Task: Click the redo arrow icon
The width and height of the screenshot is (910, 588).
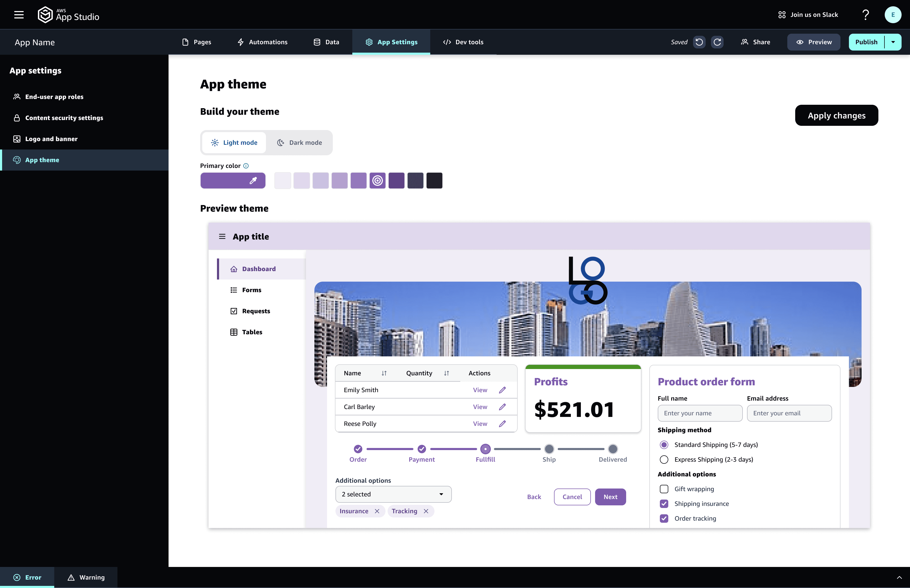Action: (717, 42)
